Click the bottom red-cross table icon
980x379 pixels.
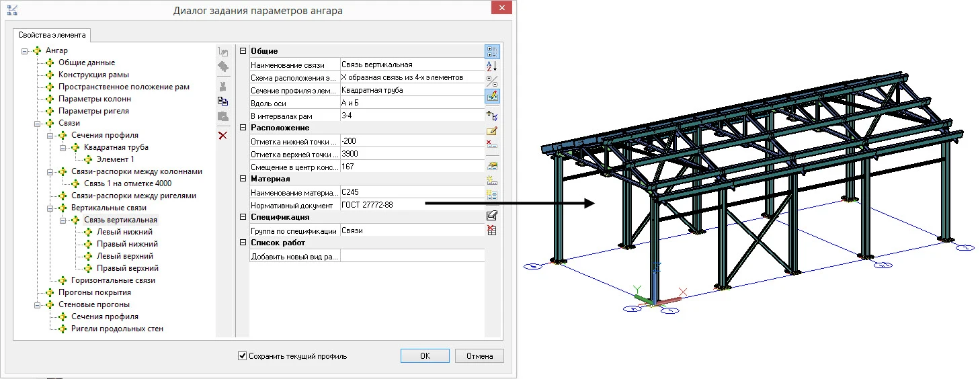click(492, 230)
